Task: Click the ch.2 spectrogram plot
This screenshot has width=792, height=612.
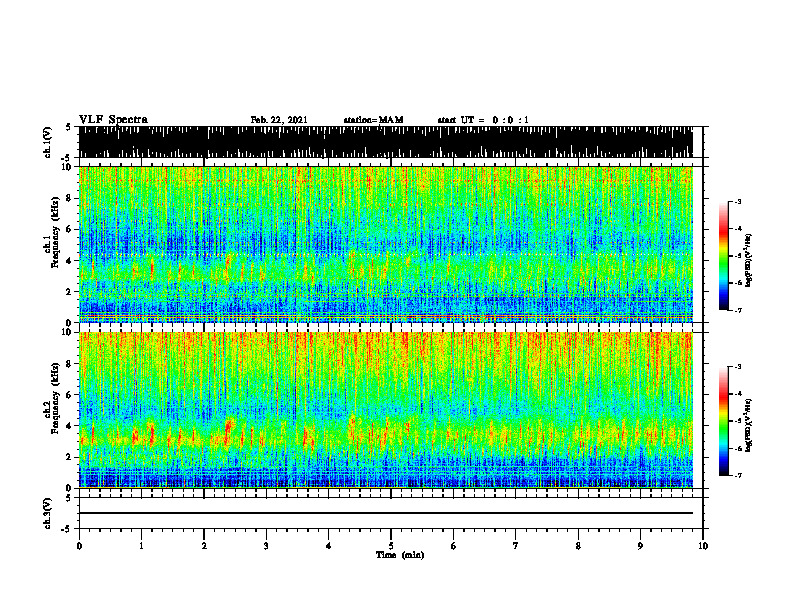Action: [386, 410]
